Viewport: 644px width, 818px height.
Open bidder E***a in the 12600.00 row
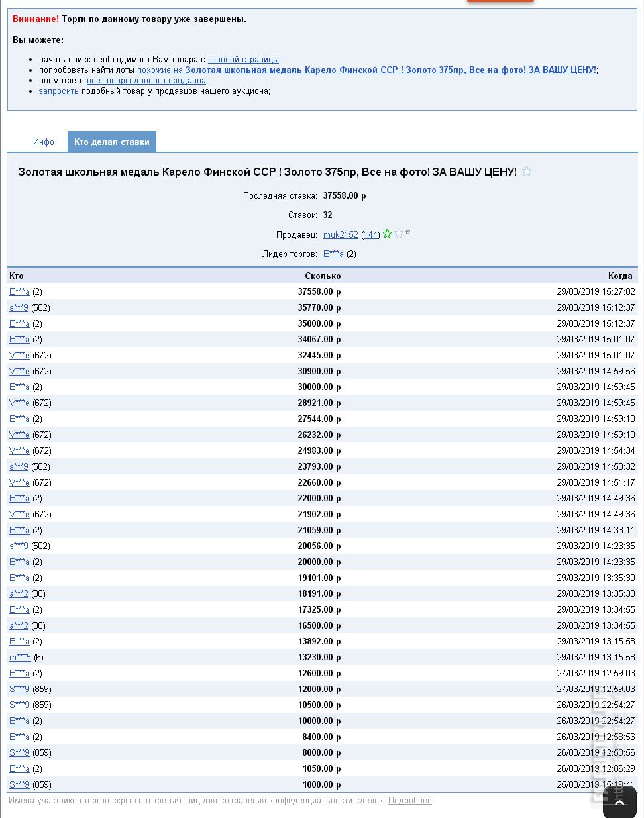19,674
